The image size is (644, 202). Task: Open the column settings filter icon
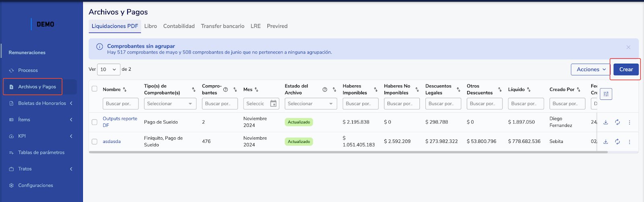(x=606, y=94)
